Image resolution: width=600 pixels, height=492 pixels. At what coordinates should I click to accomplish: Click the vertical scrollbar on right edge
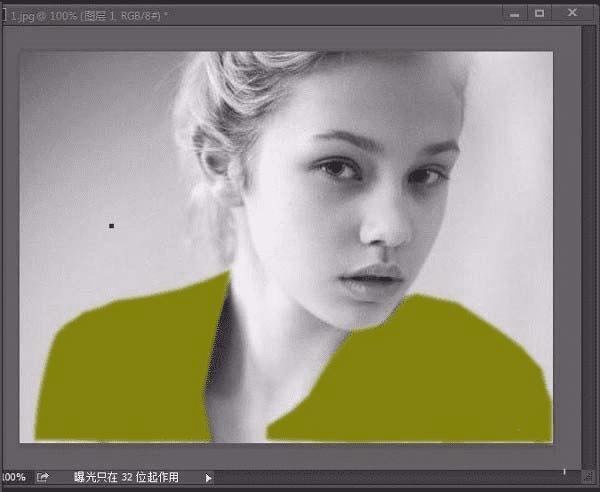coord(586,247)
